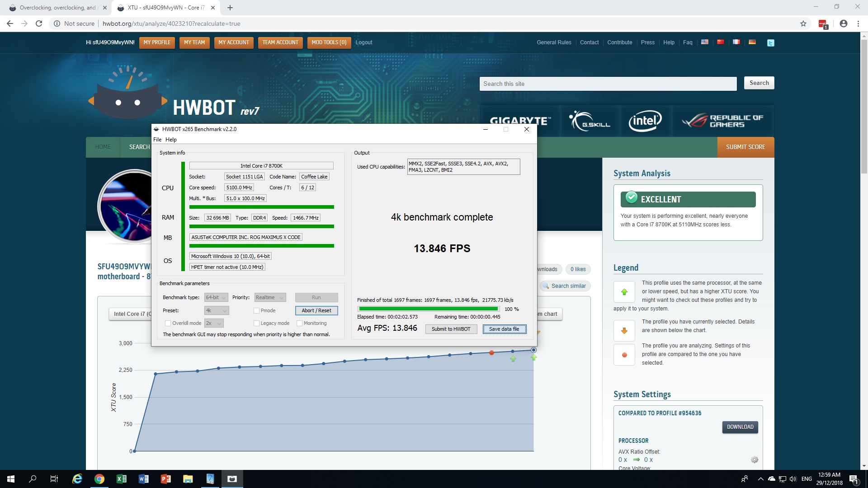Open PowerPoint from the taskbar

click(166, 479)
